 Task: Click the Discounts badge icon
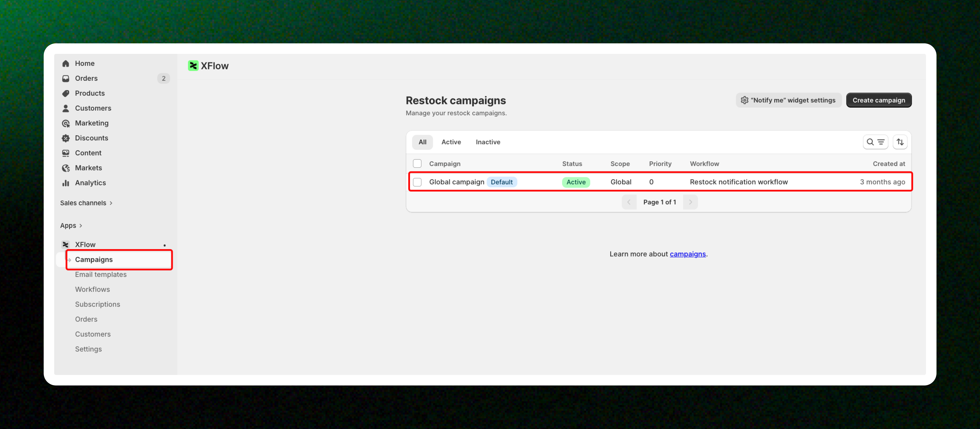point(66,138)
